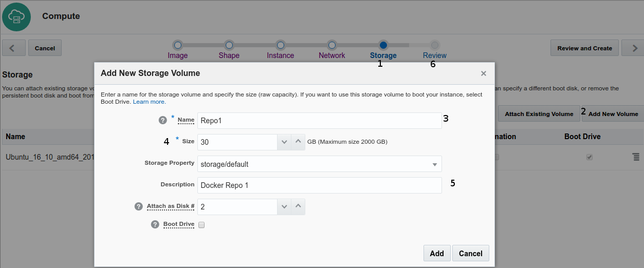
Task: Toggle the Boot Drive checkbox in table row
Action: point(590,157)
